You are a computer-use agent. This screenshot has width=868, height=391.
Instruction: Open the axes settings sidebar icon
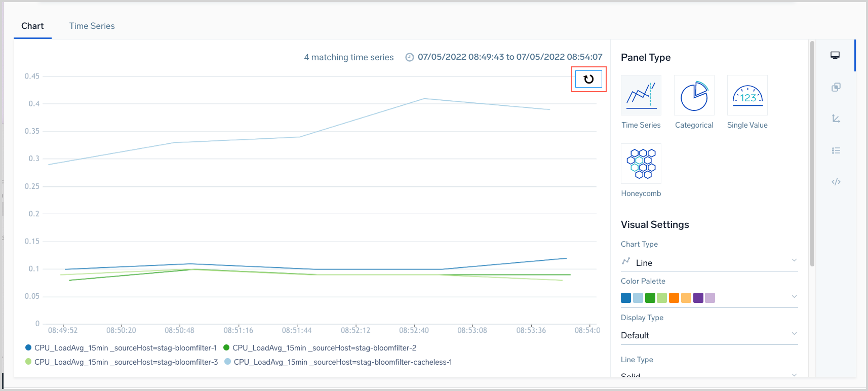pyautogui.click(x=836, y=119)
